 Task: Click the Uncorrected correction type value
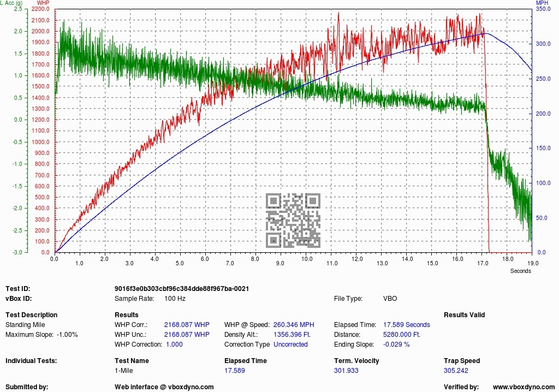click(x=290, y=345)
